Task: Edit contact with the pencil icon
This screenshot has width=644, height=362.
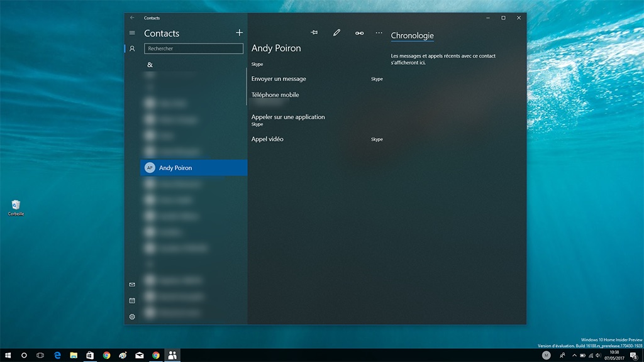Action: click(337, 33)
